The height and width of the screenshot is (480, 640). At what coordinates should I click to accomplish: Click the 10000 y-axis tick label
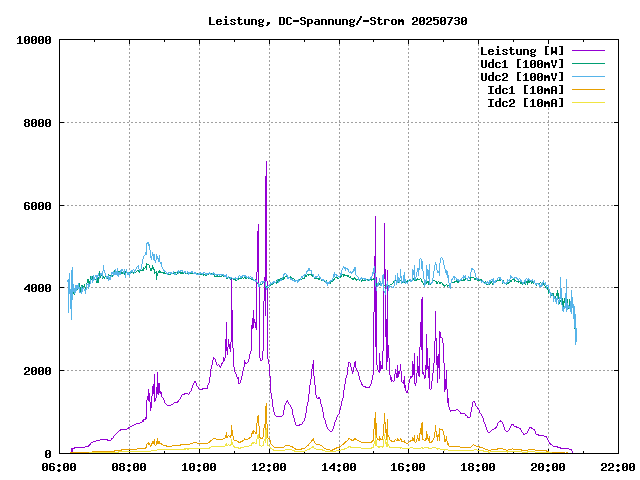coord(34,40)
